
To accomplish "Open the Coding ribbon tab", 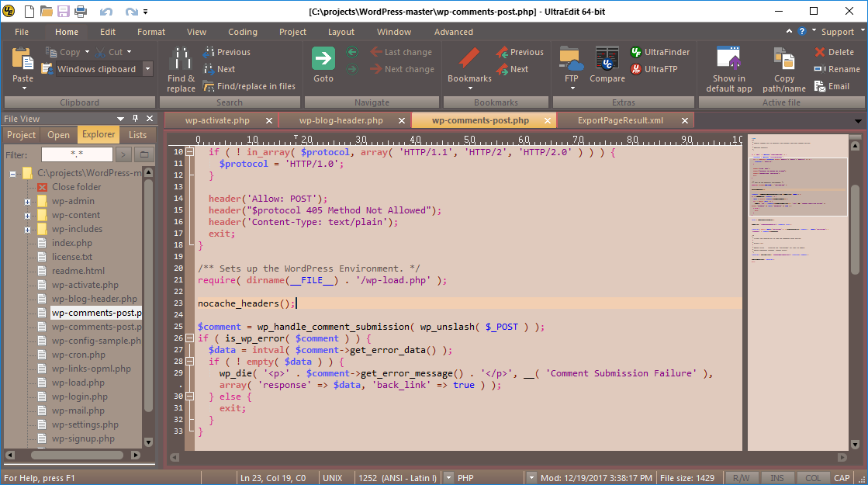I will (242, 32).
